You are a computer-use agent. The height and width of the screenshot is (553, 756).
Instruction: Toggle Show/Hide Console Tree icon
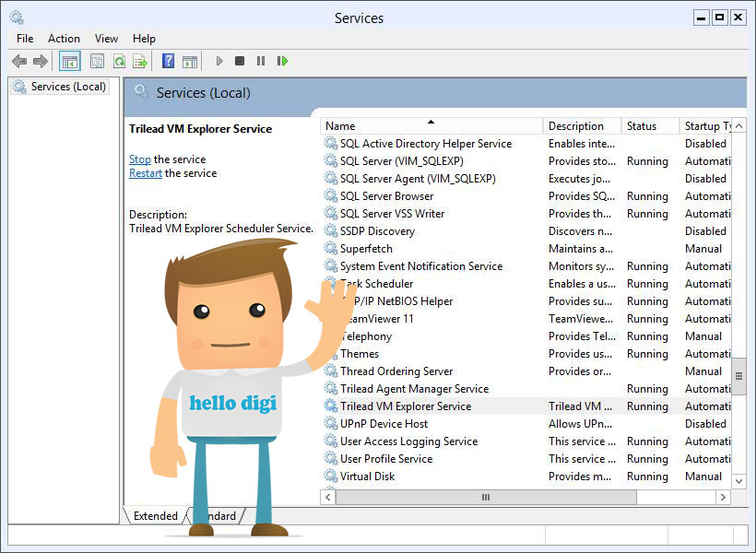click(x=70, y=61)
